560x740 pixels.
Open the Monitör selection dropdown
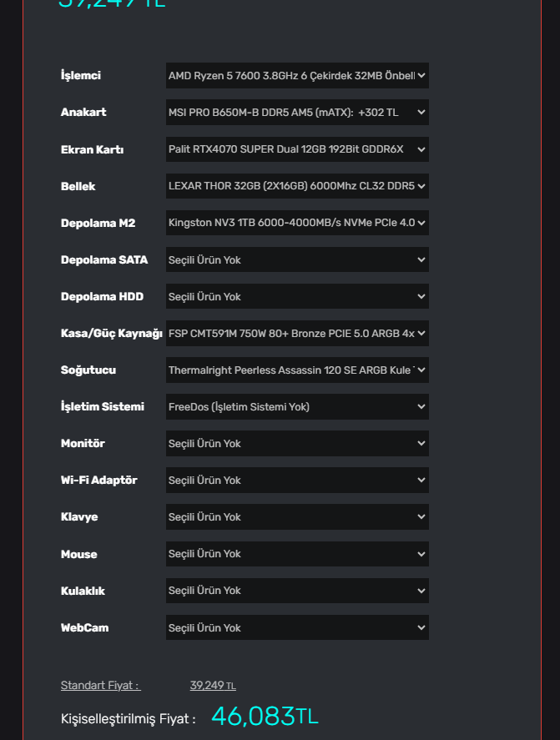point(297,443)
